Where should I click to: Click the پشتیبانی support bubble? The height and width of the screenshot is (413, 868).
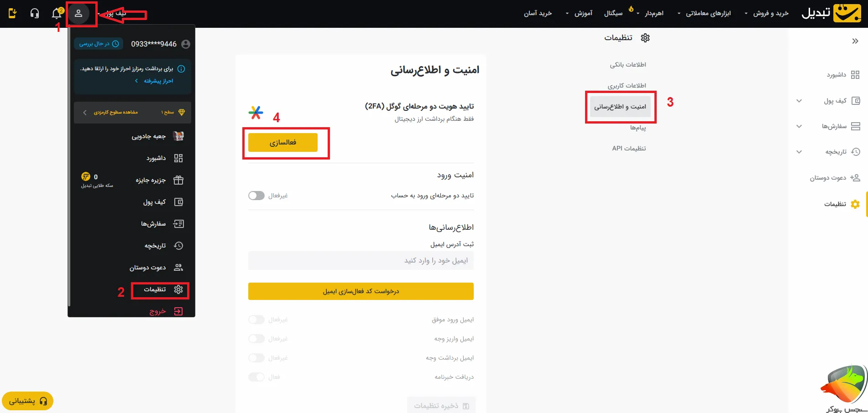pyautogui.click(x=27, y=401)
